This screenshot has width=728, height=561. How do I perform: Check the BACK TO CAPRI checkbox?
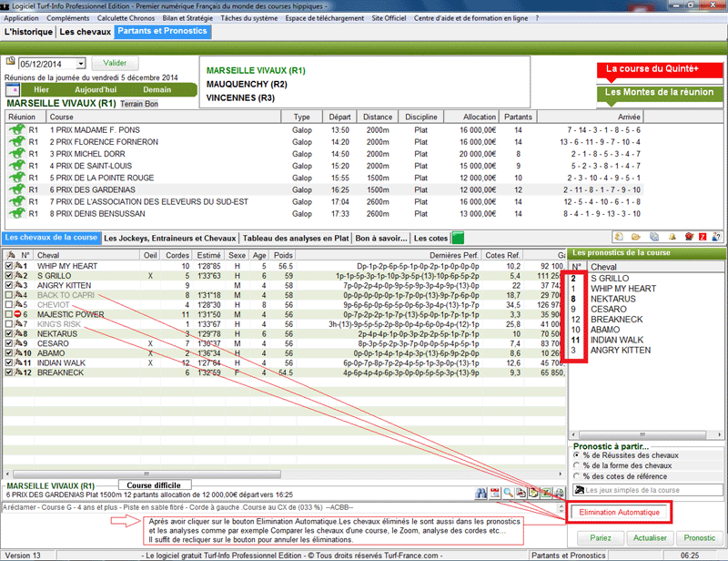tap(9, 295)
